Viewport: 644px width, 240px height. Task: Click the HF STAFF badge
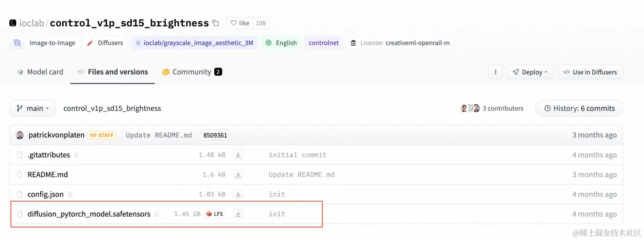pos(102,135)
